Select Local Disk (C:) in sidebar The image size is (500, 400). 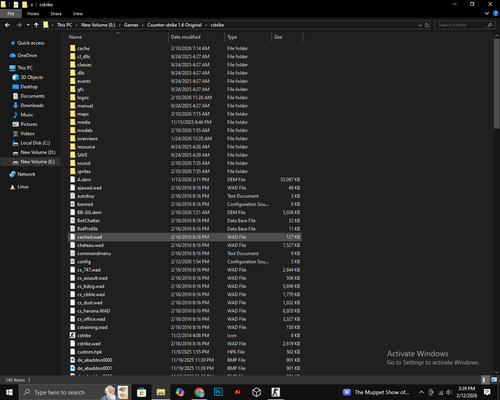[x=35, y=143]
